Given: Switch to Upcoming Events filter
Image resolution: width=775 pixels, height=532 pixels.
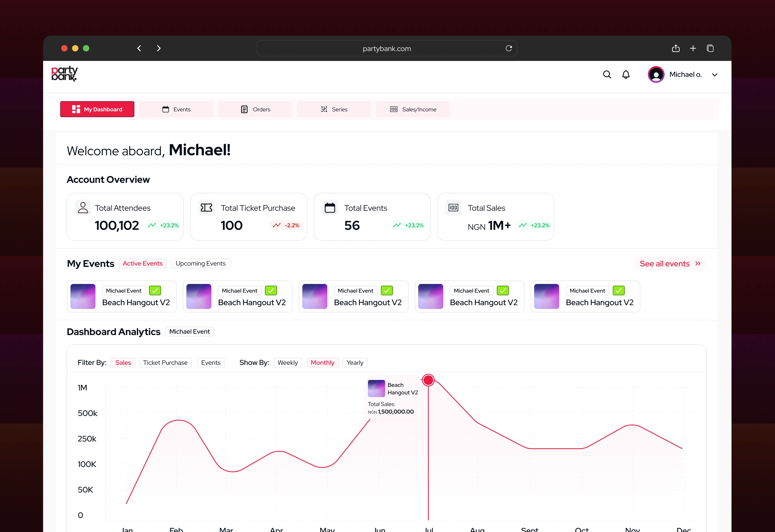Looking at the screenshot, I should [x=200, y=263].
